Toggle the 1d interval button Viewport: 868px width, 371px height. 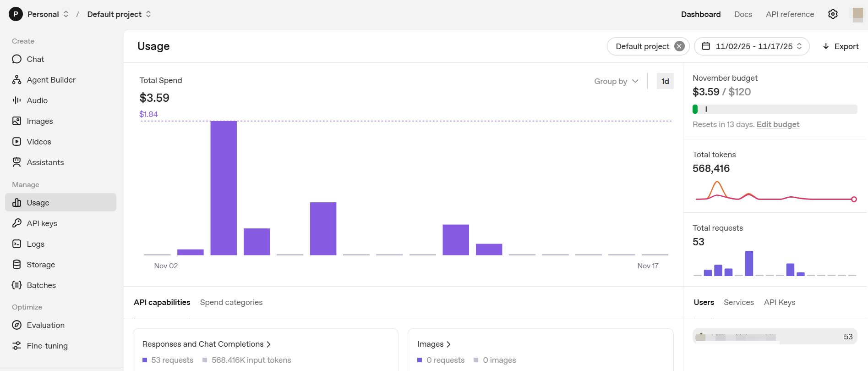(x=665, y=81)
